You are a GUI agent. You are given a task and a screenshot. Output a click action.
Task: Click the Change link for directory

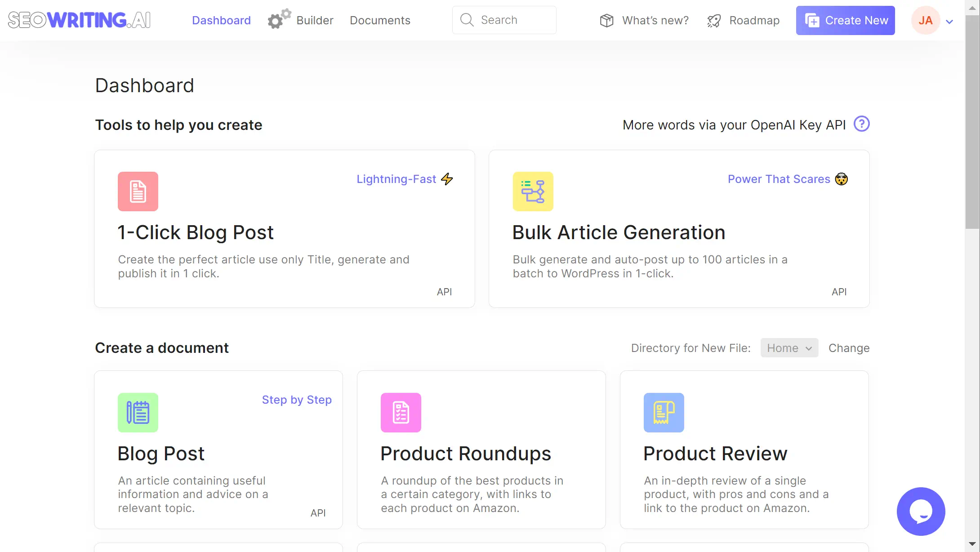coord(849,347)
